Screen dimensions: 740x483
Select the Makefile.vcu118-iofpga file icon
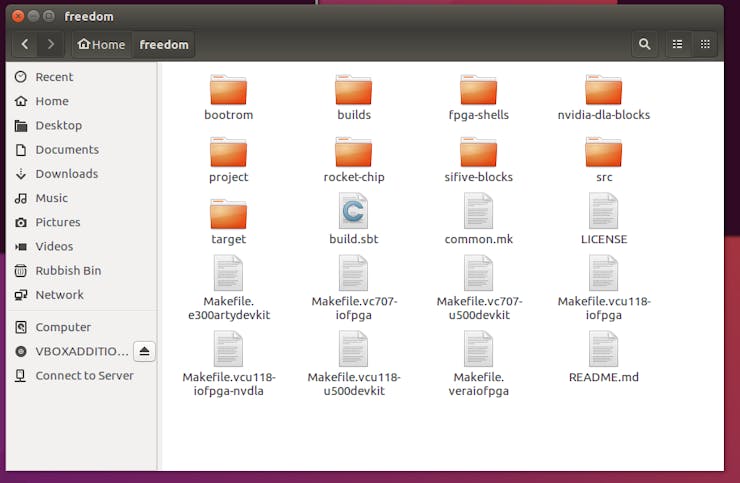click(604, 273)
